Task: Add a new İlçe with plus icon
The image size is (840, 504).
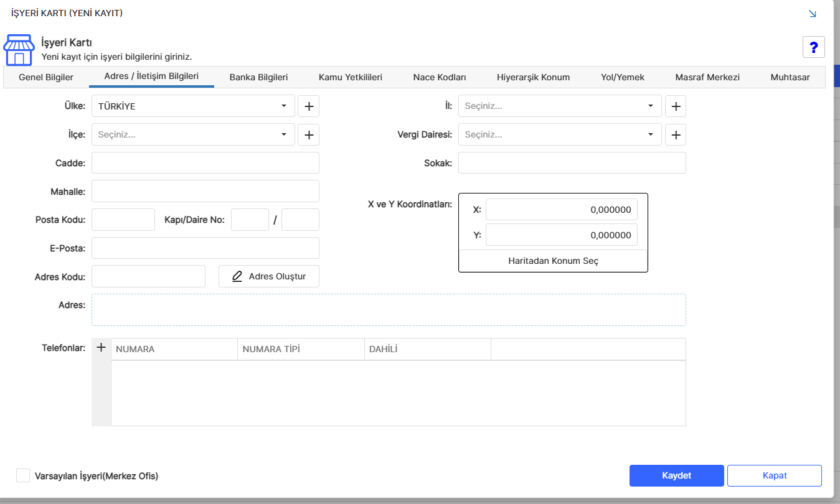Action: coord(308,134)
